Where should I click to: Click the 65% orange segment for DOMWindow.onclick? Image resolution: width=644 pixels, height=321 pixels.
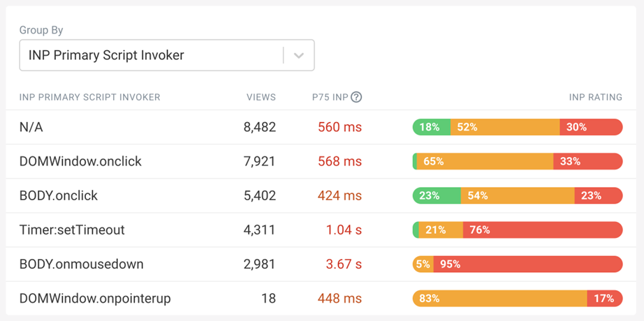tap(485, 161)
